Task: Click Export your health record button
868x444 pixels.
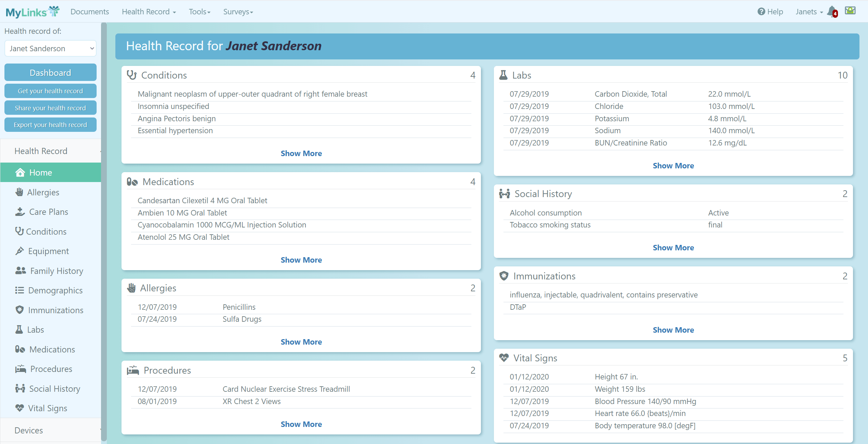Action: (51, 125)
